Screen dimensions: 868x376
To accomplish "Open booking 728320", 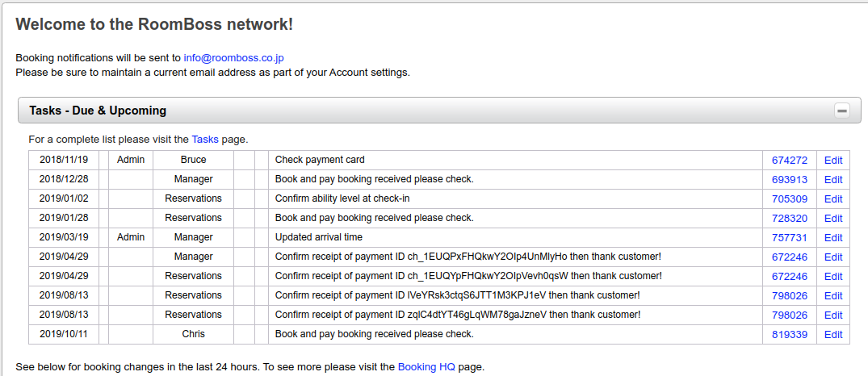I will pyautogui.click(x=790, y=219).
